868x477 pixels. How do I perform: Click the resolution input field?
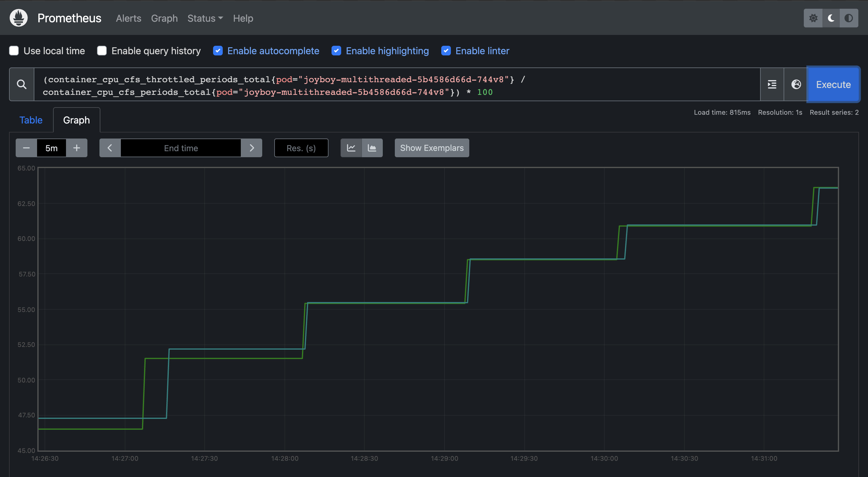[x=301, y=148]
